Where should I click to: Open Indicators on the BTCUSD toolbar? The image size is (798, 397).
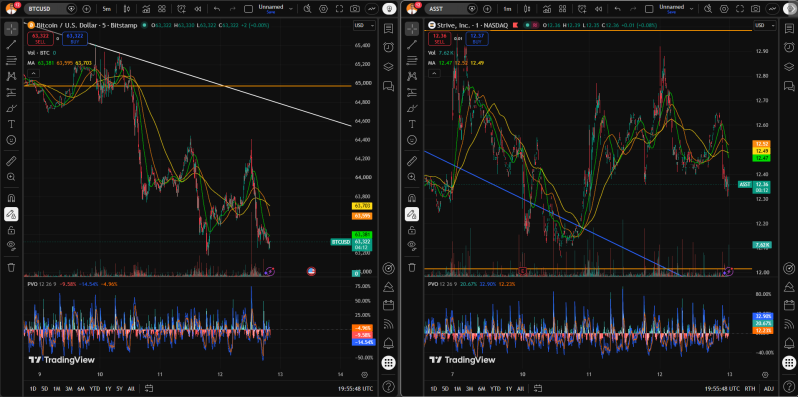[x=146, y=9]
